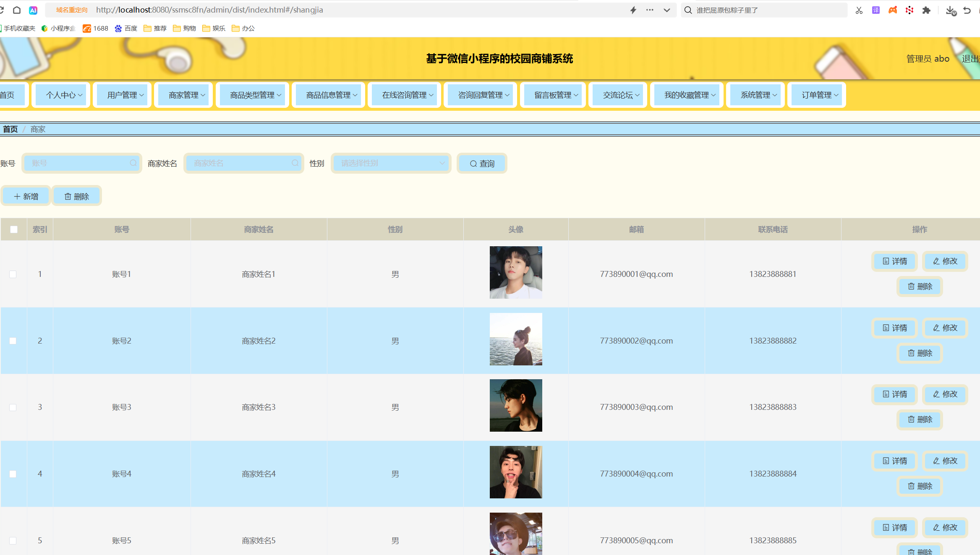Screen dimensions: 980x555
Task: Check the select-all checkbox in table header
Action: [14, 229]
